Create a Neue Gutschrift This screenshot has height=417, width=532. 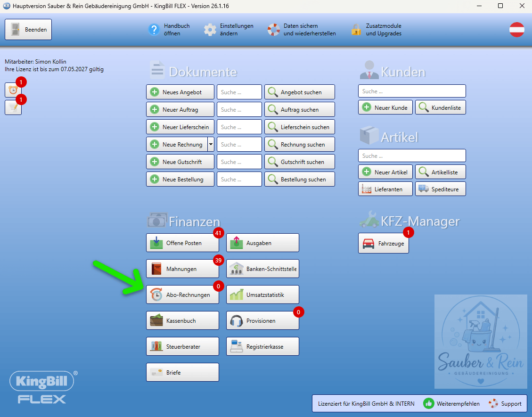click(180, 162)
